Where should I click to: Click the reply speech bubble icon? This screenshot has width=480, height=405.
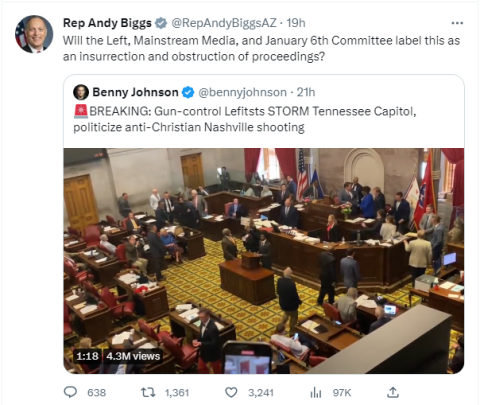(70, 392)
